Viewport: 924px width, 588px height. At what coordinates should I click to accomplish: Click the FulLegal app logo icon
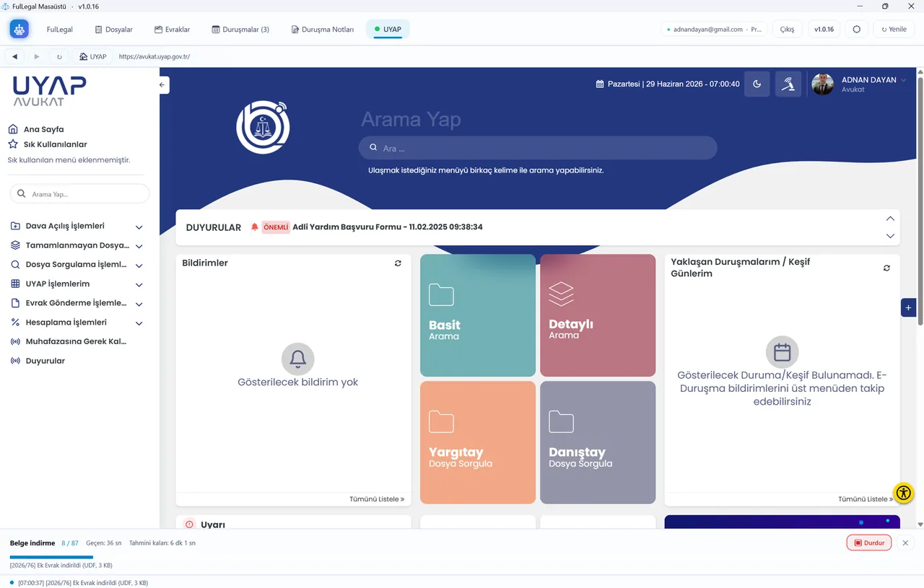click(x=19, y=30)
